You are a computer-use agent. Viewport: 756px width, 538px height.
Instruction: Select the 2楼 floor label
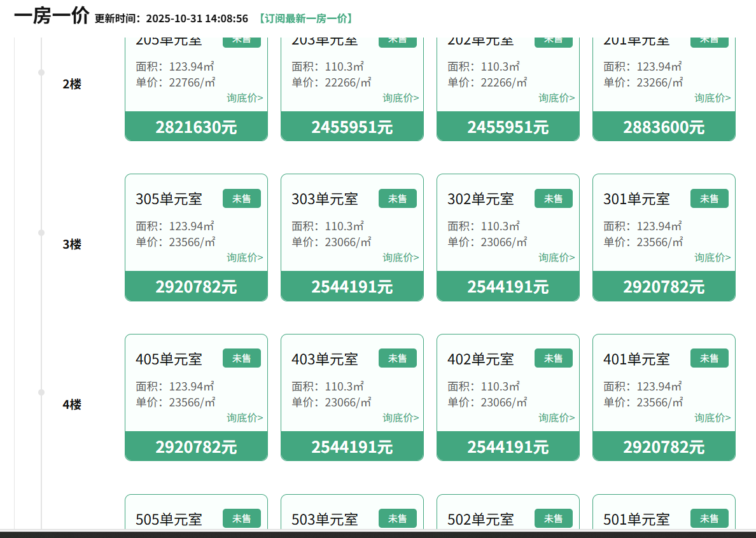coord(72,84)
